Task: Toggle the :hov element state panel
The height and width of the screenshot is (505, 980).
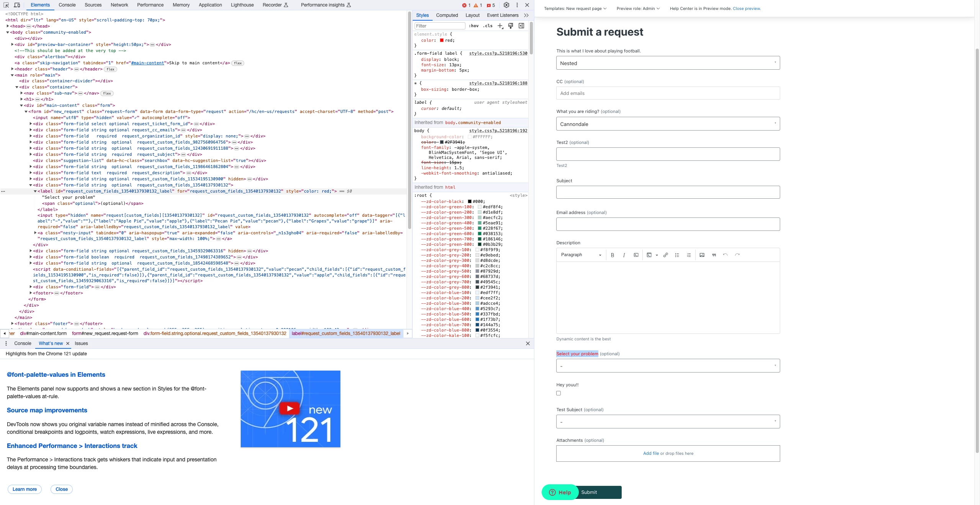Action: click(474, 26)
